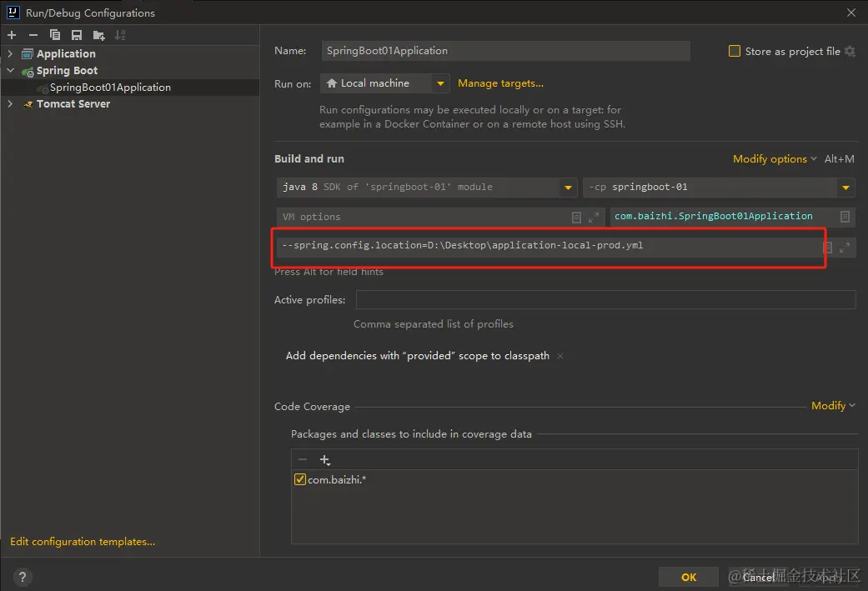Open the Code Coverage Modify dropdown
Screen dimensions: 868x591
pos(833,406)
